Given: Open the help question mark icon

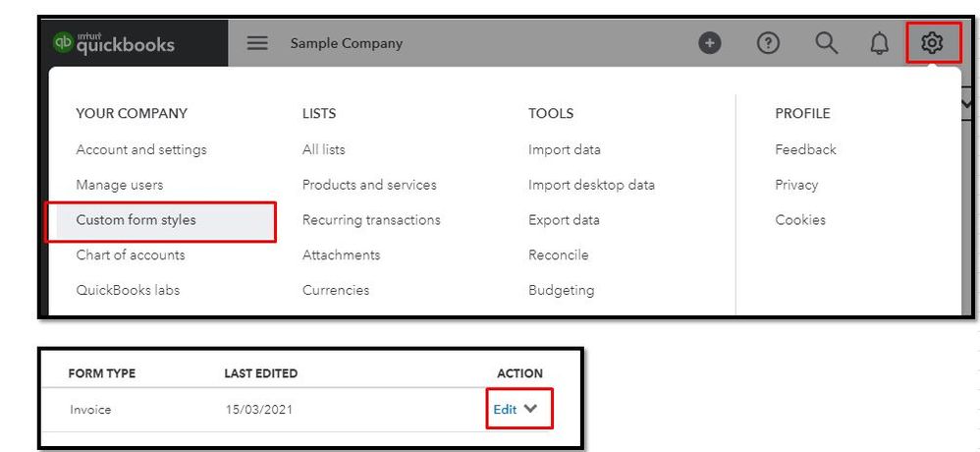Looking at the screenshot, I should [768, 43].
